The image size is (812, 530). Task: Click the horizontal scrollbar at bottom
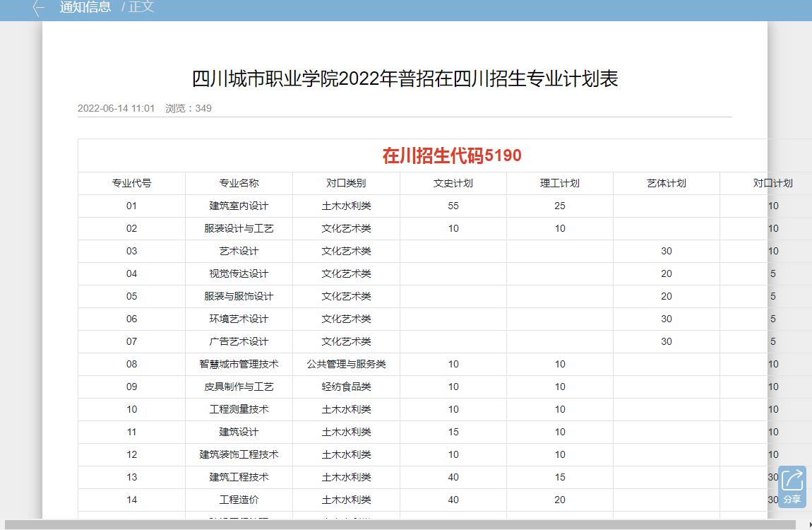(400, 524)
